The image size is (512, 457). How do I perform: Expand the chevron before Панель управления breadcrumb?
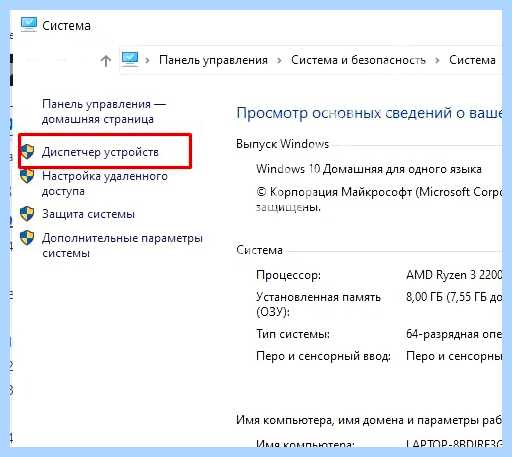tap(147, 60)
